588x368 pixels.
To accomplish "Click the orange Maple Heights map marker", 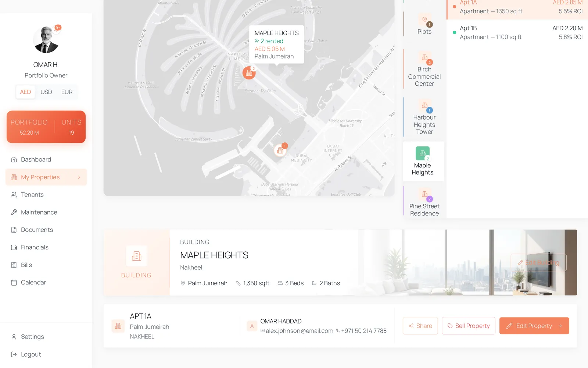I will [x=249, y=73].
